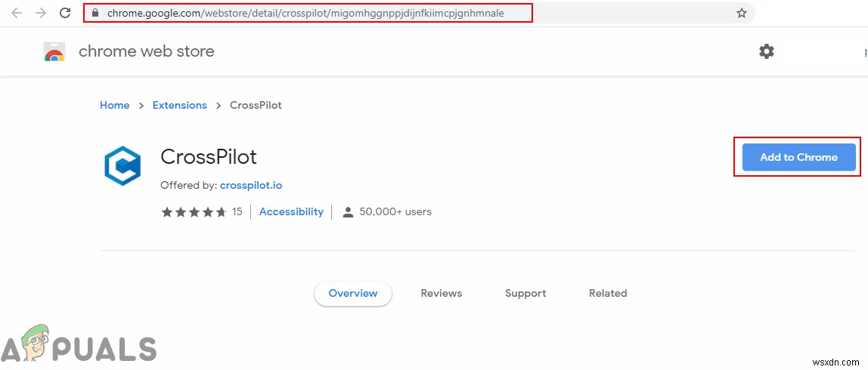Click the users count person icon
The height and width of the screenshot is (370, 868).
(348, 212)
